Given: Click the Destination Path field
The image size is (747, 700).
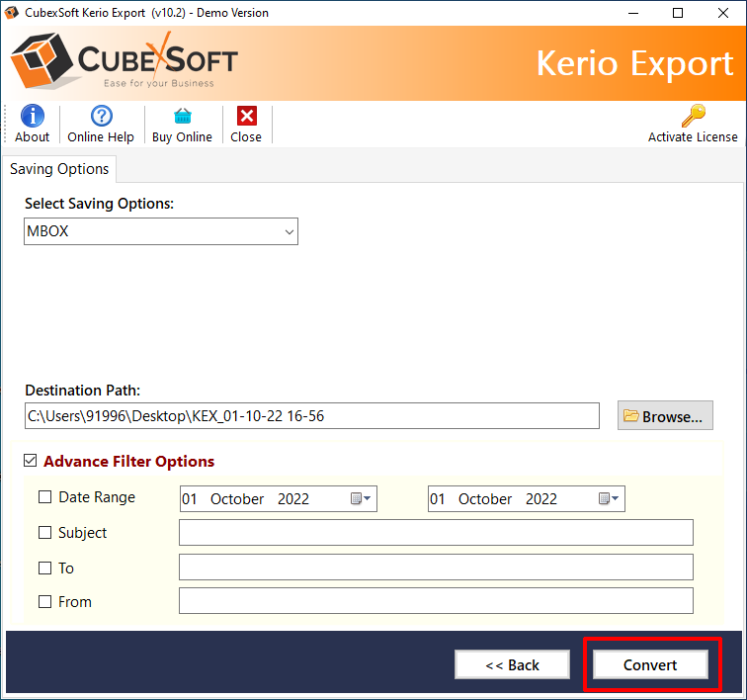Looking at the screenshot, I should [x=312, y=416].
